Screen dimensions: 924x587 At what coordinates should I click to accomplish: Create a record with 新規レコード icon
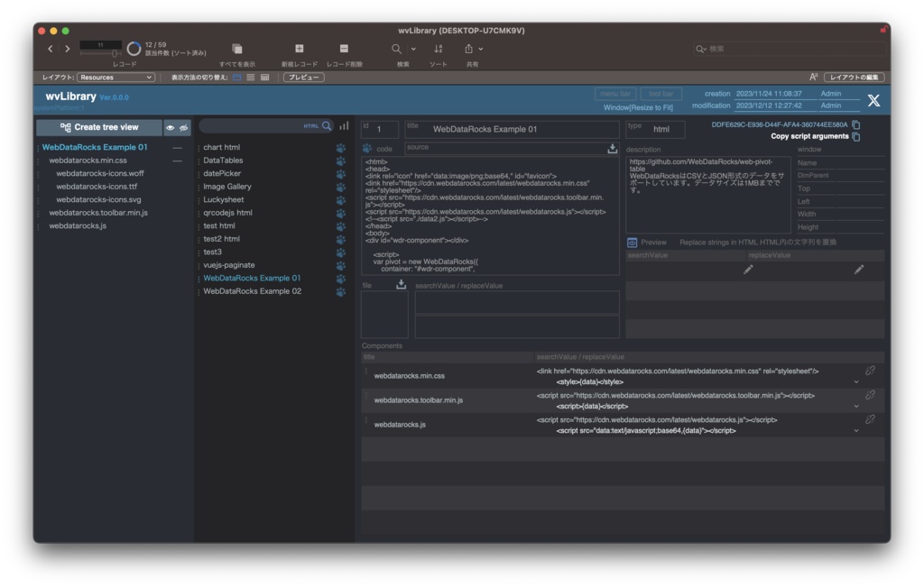coord(300,49)
